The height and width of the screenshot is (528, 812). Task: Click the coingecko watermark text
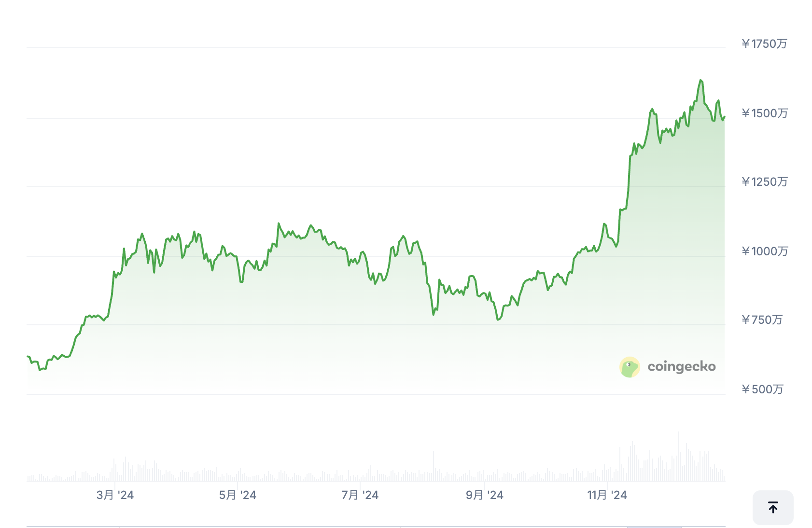(x=681, y=367)
